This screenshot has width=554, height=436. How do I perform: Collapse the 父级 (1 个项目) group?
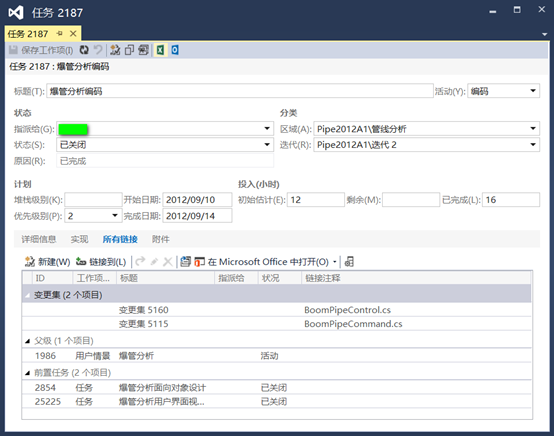pyautogui.click(x=28, y=341)
